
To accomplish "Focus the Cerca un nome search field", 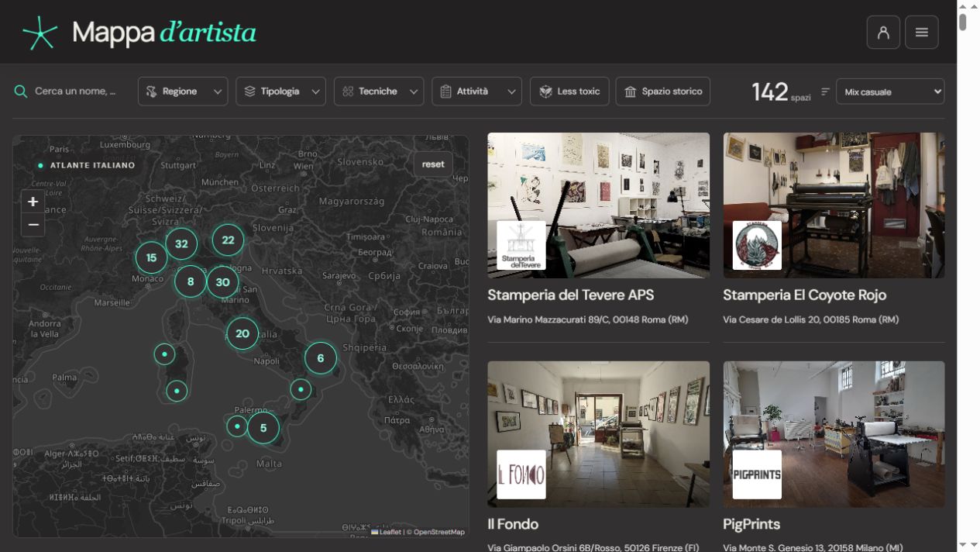I will click(75, 91).
